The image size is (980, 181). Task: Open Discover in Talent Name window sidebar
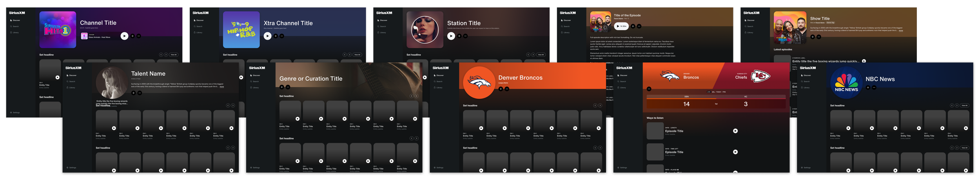tap(72, 75)
